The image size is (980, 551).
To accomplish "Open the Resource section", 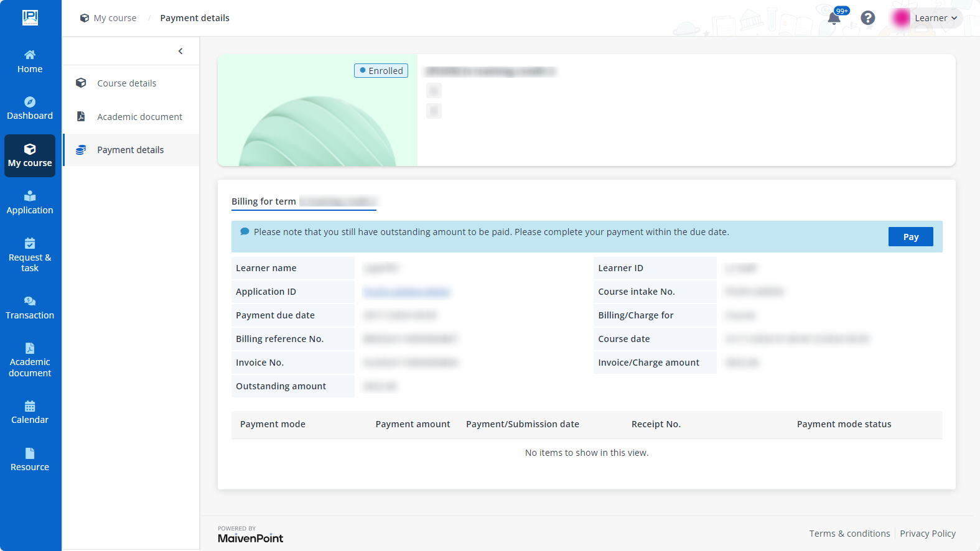I will point(30,460).
